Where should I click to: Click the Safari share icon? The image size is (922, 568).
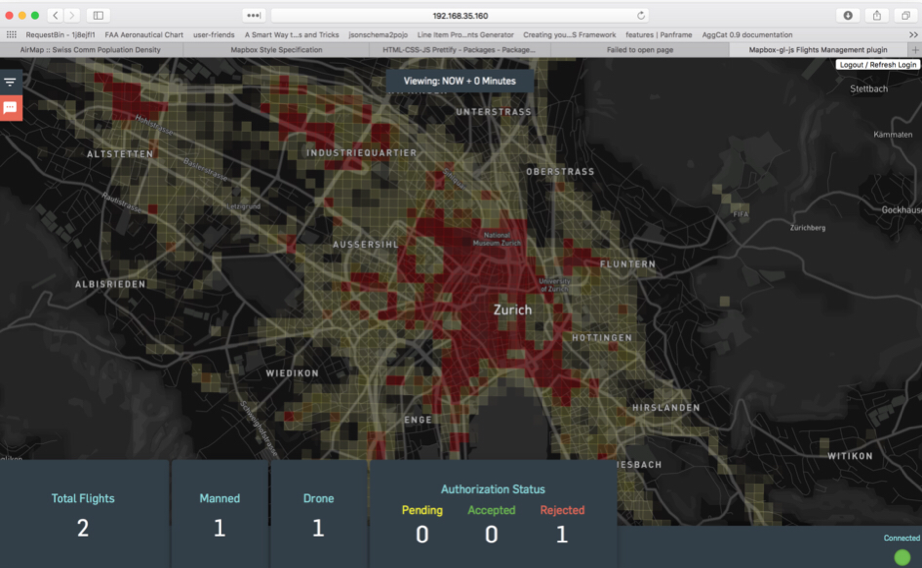877,15
